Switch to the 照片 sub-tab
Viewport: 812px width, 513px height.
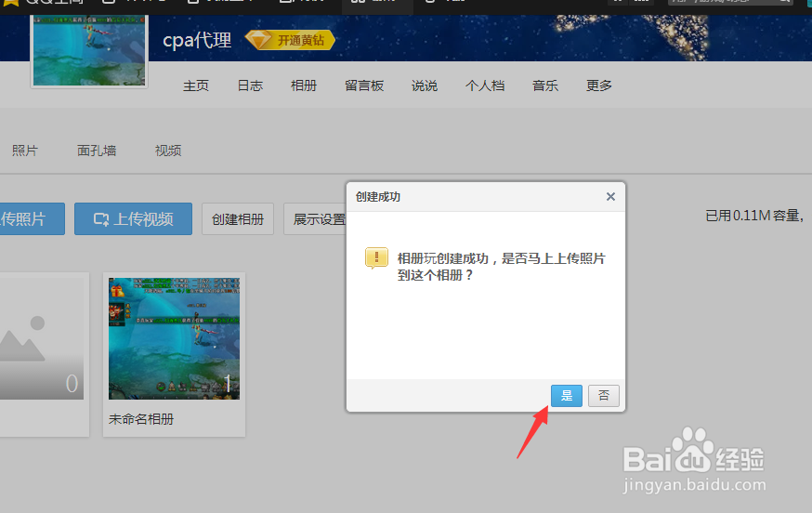(25, 151)
